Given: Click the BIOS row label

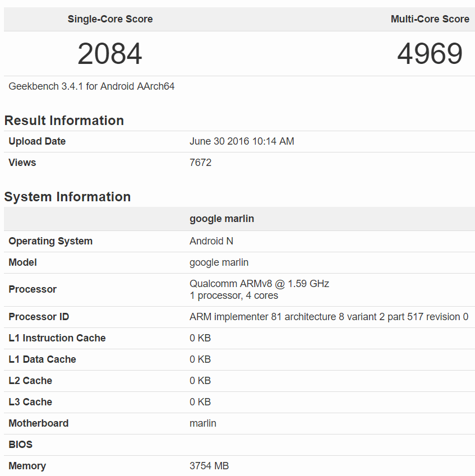Looking at the screenshot, I should tap(20, 445).
